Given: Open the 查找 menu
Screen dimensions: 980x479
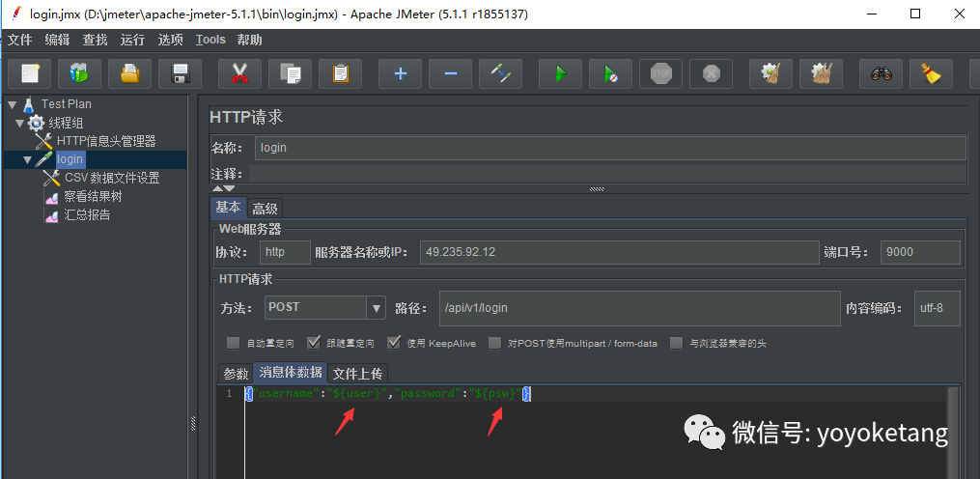Looking at the screenshot, I should point(95,40).
